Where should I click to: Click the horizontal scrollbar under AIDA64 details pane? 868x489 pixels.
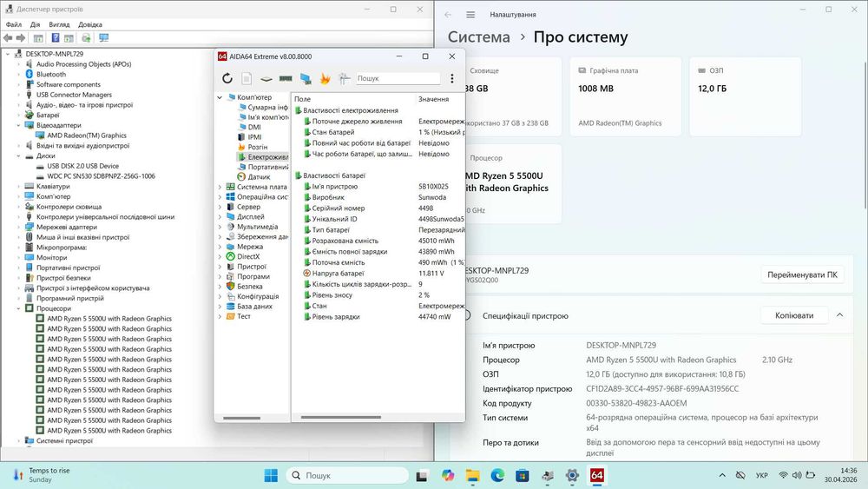[x=341, y=418]
